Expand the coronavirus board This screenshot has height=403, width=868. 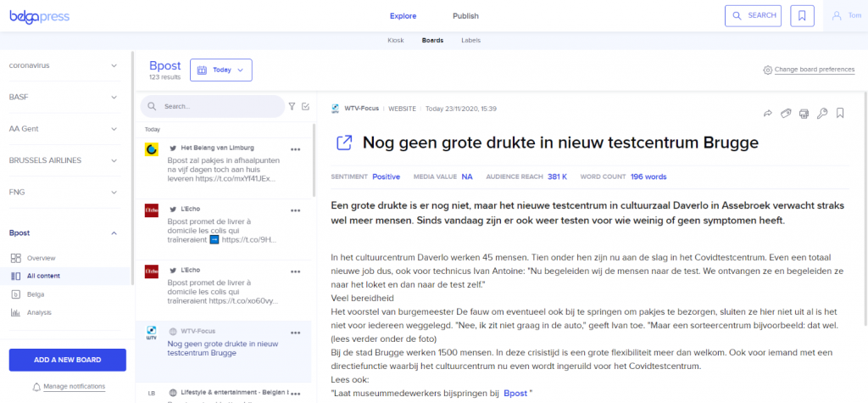tap(114, 65)
